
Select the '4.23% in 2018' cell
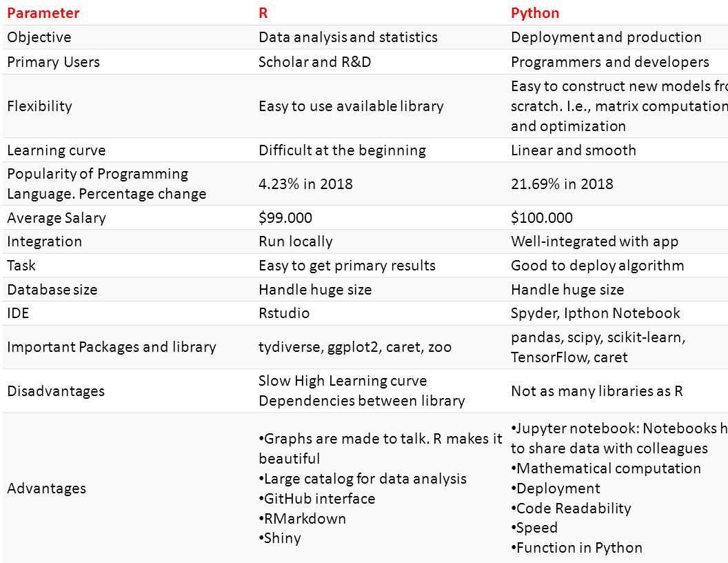(x=305, y=184)
